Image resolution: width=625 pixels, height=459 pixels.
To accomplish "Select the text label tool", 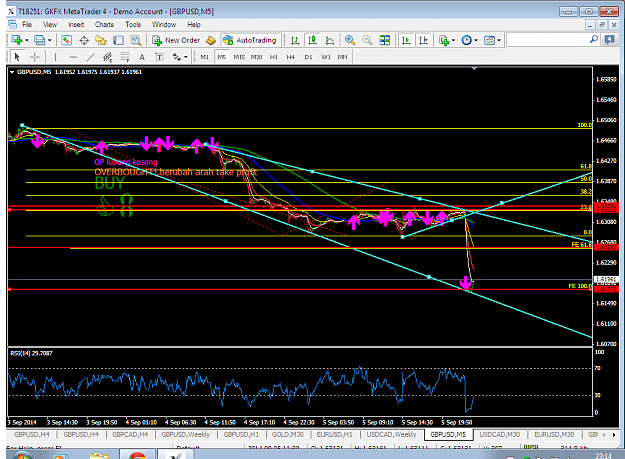I will coord(159,57).
